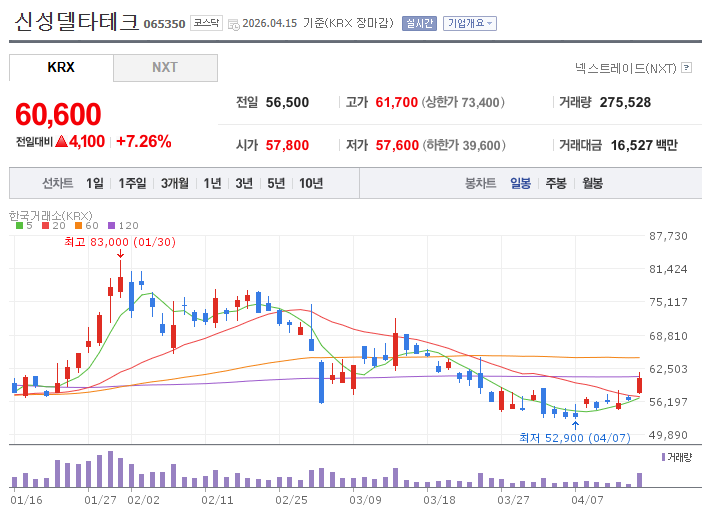
Task: Open the 기업개요 dropdown
Action: (470, 23)
